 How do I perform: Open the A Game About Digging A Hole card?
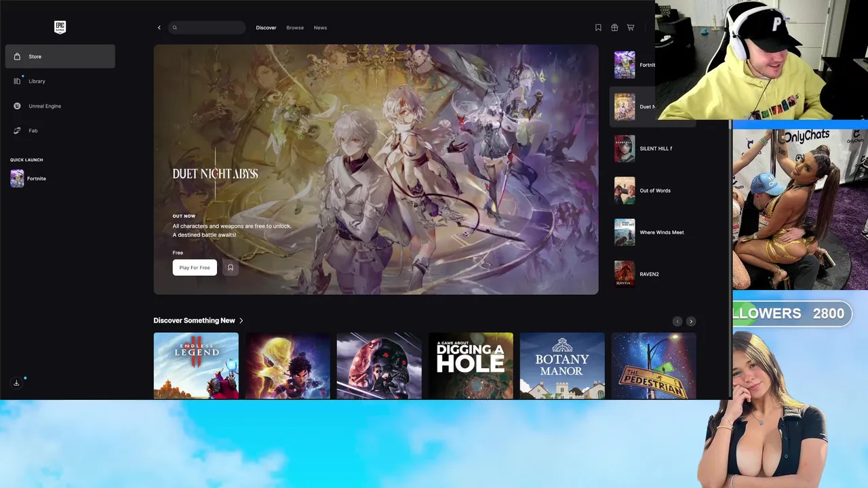coord(471,366)
